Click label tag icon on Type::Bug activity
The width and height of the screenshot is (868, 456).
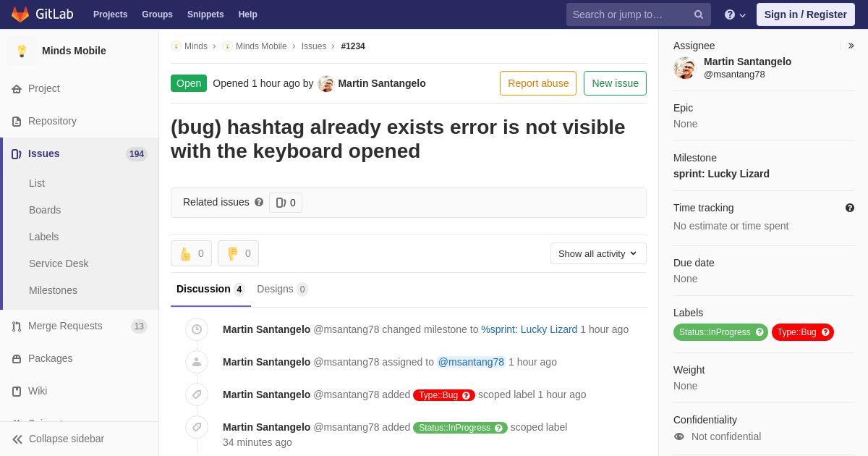pos(197,394)
